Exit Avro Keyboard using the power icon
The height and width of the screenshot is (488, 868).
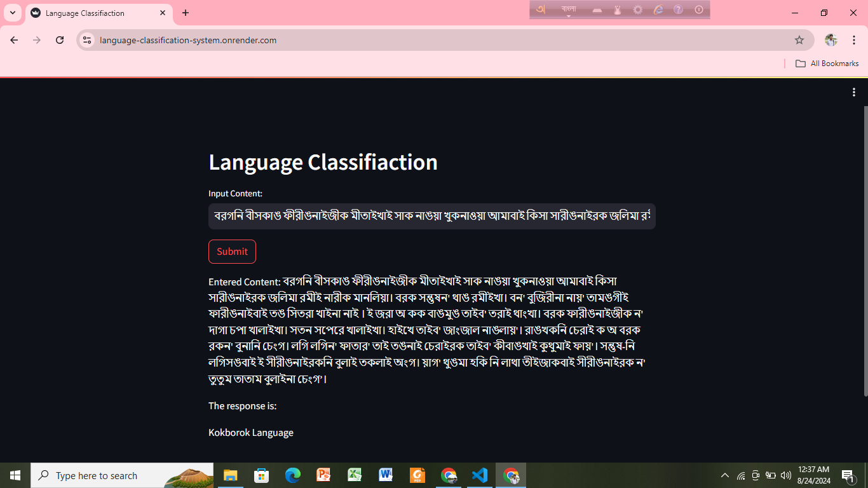(698, 10)
